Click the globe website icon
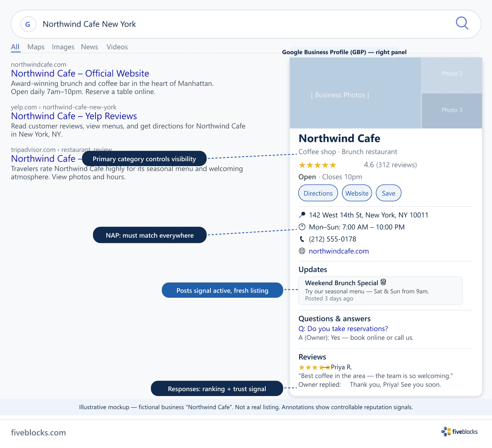Screen dimensions: 492x448 tap(302, 251)
